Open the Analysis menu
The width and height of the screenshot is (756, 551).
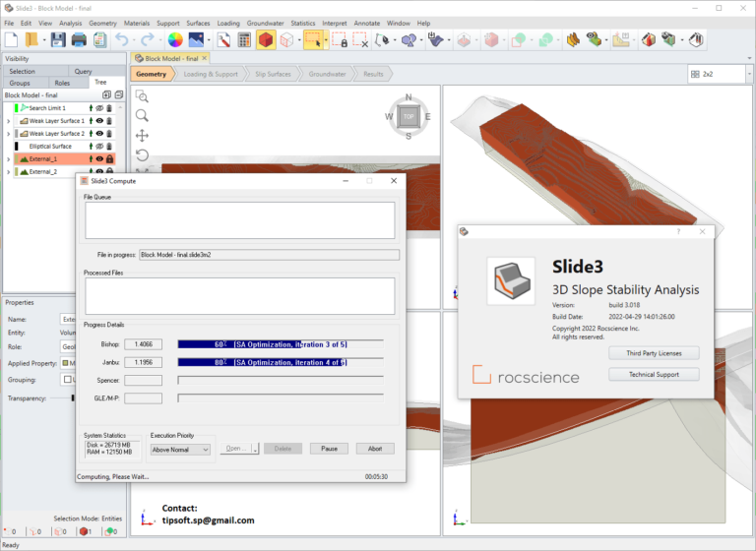(x=71, y=24)
